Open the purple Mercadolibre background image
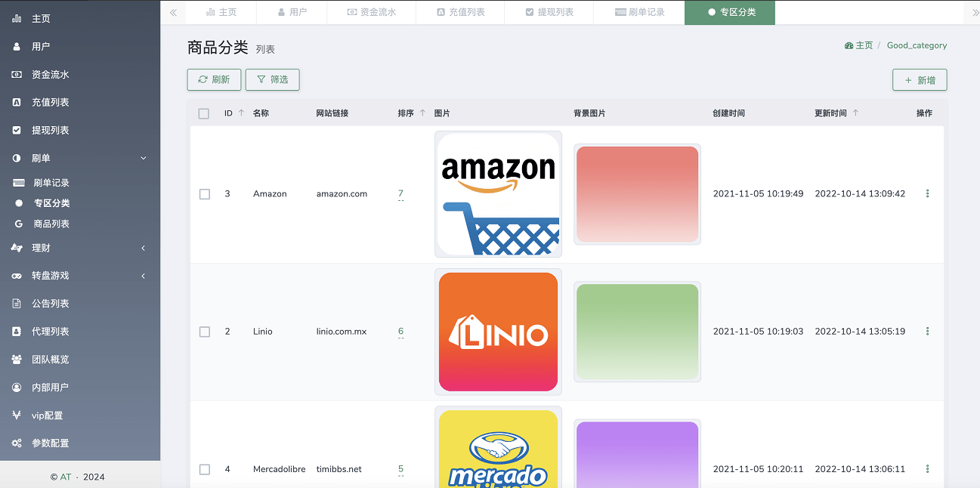Screen dimensions: 980x488 637,454
